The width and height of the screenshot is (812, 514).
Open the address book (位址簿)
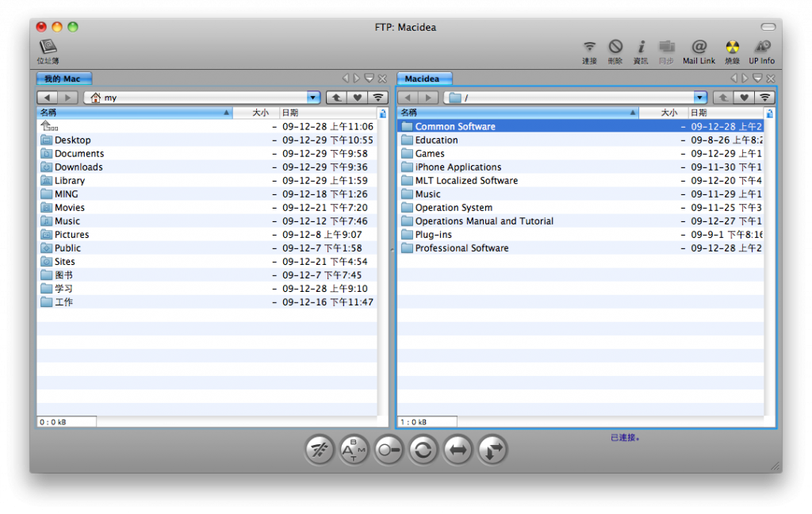(x=48, y=48)
